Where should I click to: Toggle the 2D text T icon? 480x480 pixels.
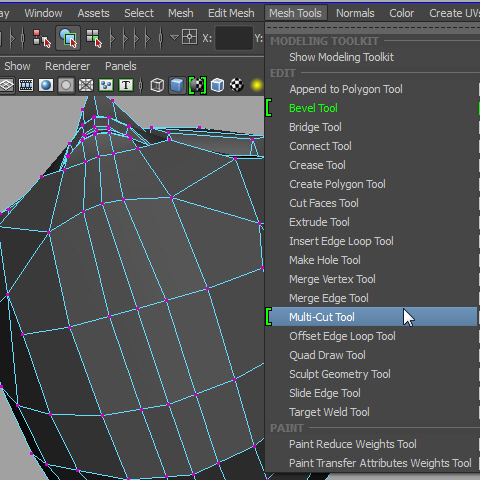pos(126,85)
